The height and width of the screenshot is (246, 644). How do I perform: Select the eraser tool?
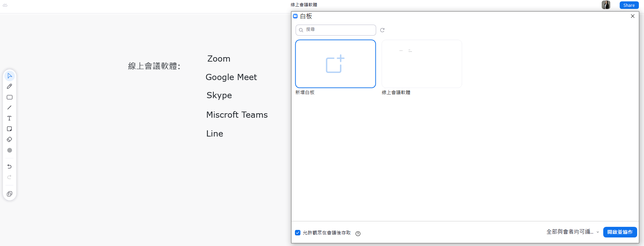pyautogui.click(x=10, y=140)
